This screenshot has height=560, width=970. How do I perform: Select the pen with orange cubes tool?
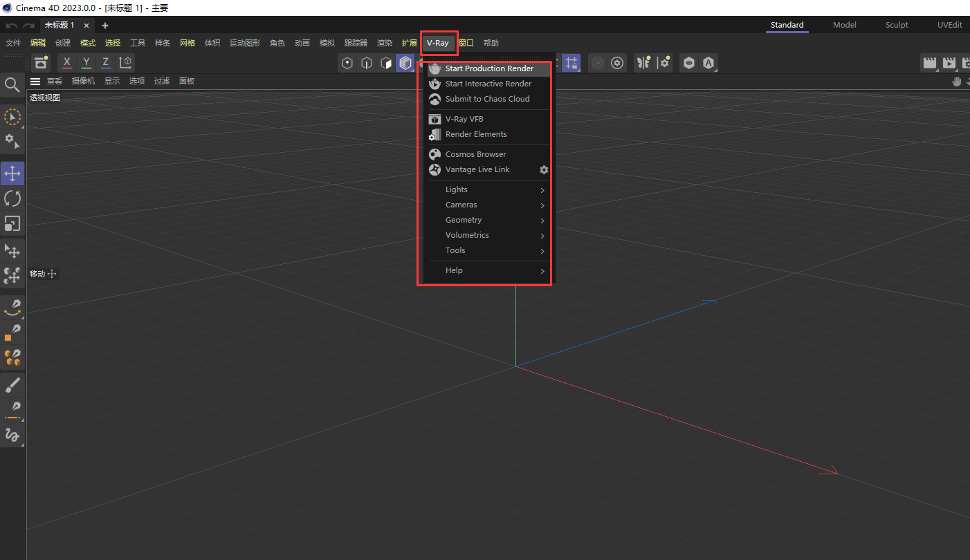click(12, 357)
